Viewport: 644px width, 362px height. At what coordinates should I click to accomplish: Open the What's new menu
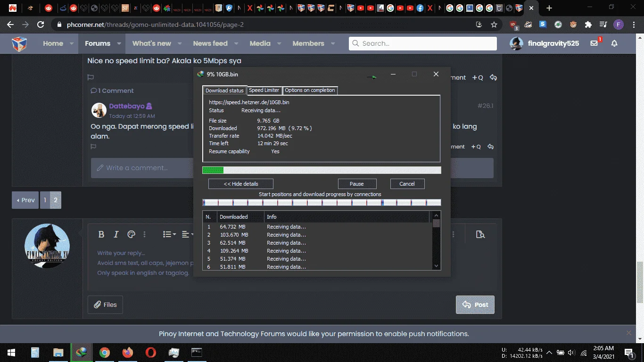point(151,43)
